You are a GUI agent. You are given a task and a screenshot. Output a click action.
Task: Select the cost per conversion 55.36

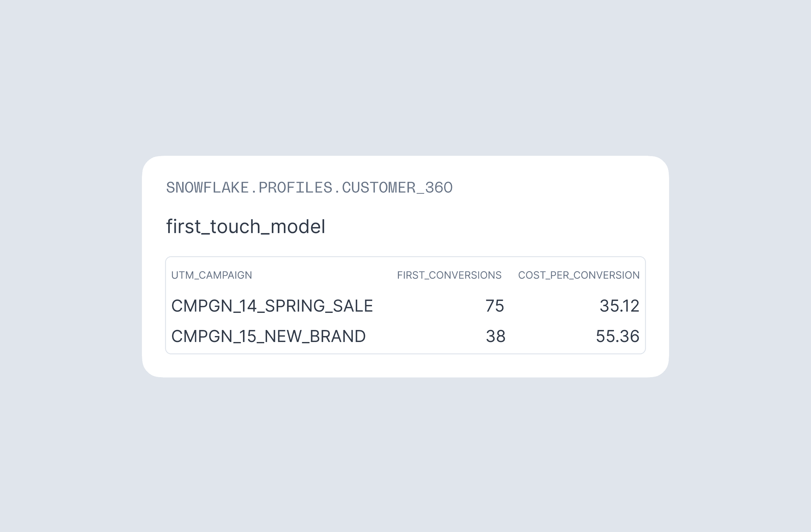[x=617, y=337]
